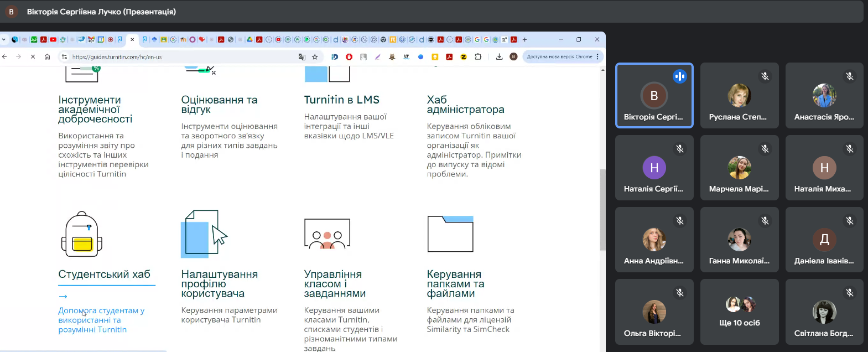This screenshot has height=352, width=868.
Task: Select Ганна Миколаї... participant tile
Action: pyautogui.click(x=739, y=240)
